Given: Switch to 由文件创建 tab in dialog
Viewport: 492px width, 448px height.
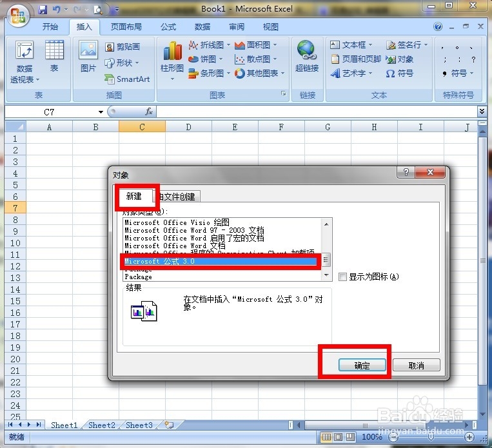Looking at the screenshot, I should click(177, 197).
